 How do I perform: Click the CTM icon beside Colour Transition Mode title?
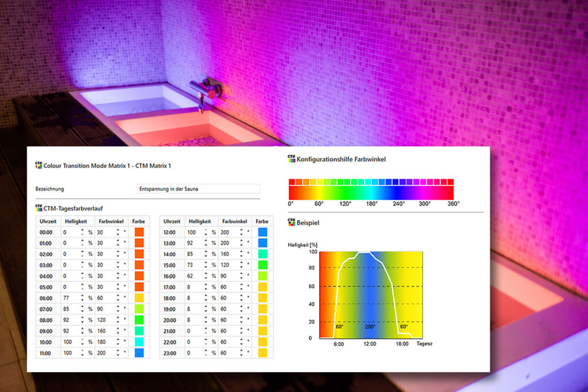[38, 165]
